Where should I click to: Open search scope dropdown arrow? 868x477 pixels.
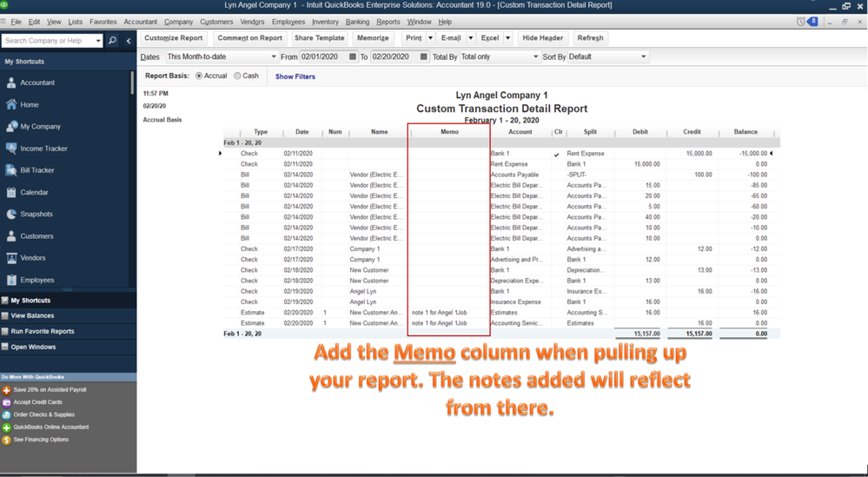[x=98, y=41]
